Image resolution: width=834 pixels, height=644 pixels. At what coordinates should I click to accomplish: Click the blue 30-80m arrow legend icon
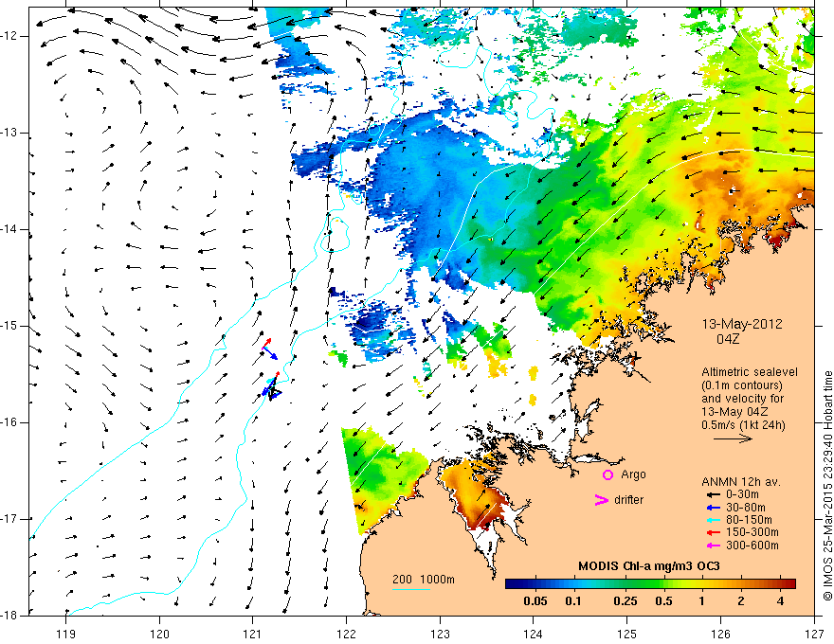(x=713, y=508)
